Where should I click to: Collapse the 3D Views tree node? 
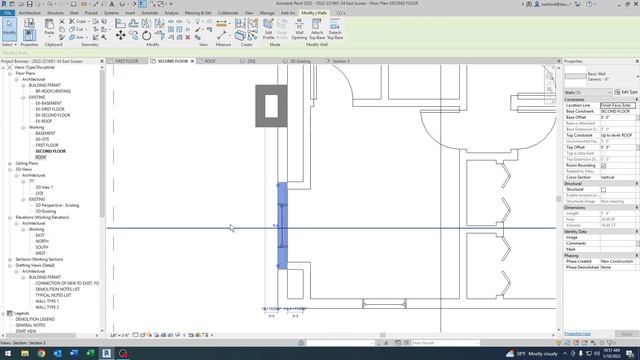tap(10, 169)
